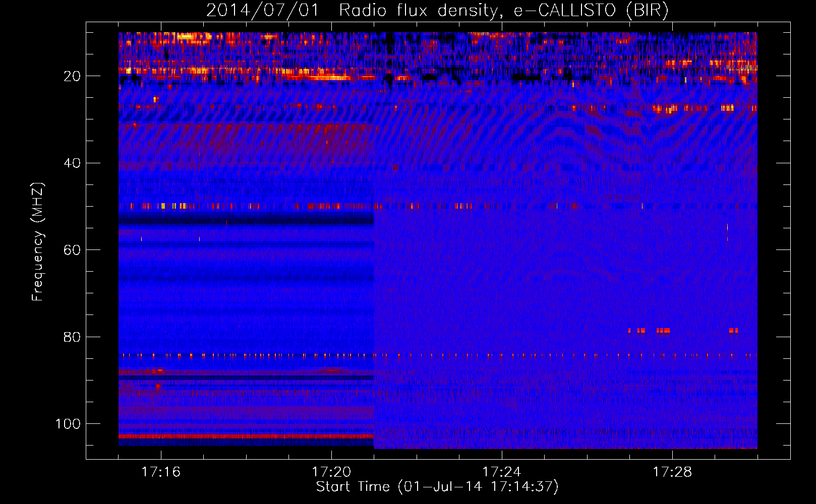
Task: Click the '17:24' time tick label
Action: coord(502,472)
